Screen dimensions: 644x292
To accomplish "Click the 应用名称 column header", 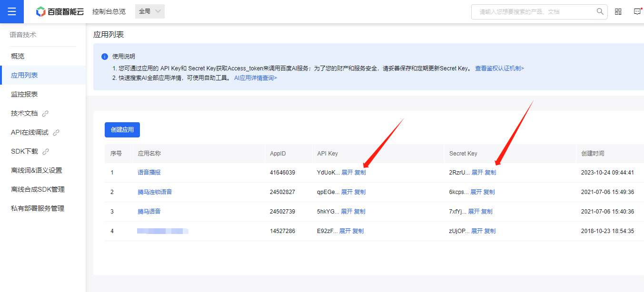I will pos(149,154).
